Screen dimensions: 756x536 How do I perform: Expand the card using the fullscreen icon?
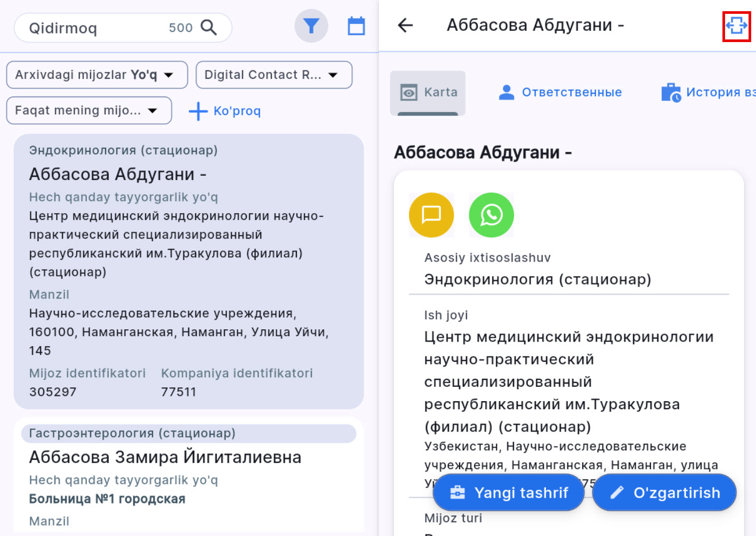pyautogui.click(x=736, y=25)
